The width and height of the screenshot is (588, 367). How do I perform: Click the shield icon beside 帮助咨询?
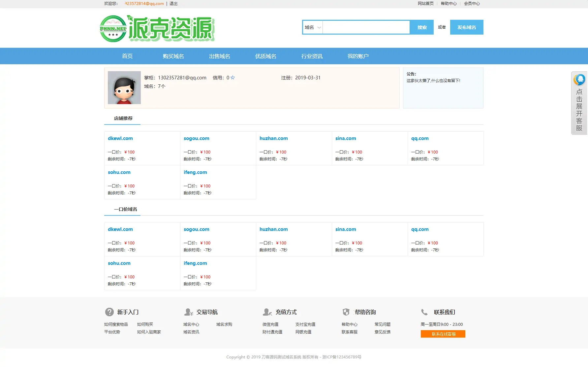pos(346,312)
